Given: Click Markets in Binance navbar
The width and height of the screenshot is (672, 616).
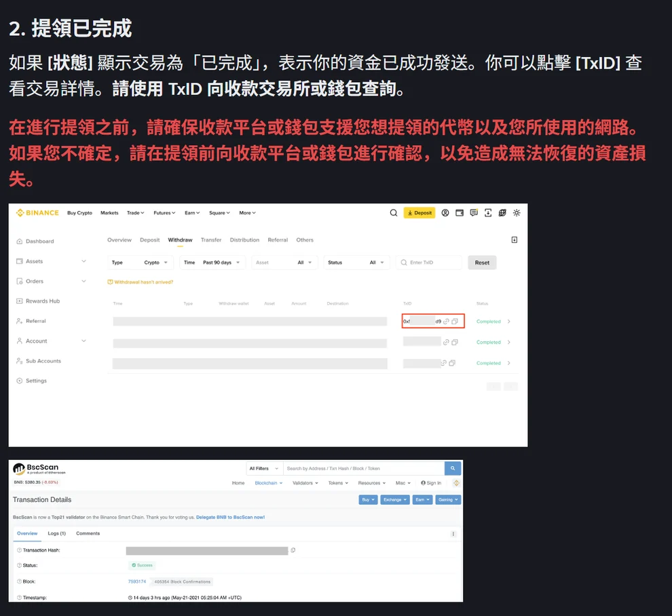Looking at the screenshot, I should click(109, 213).
